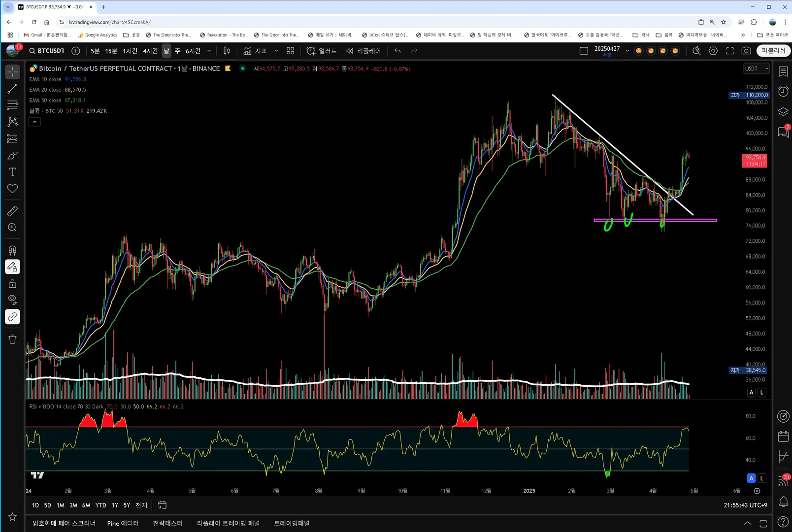The image size is (792, 532).
Task: Select the text annotation tool
Action: coord(12,172)
